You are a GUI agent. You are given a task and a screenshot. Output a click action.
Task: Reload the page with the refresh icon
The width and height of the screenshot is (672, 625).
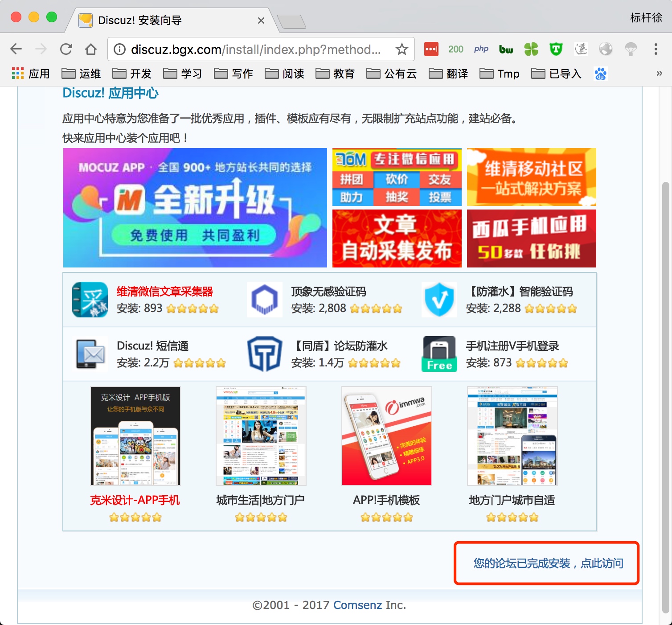coord(66,49)
